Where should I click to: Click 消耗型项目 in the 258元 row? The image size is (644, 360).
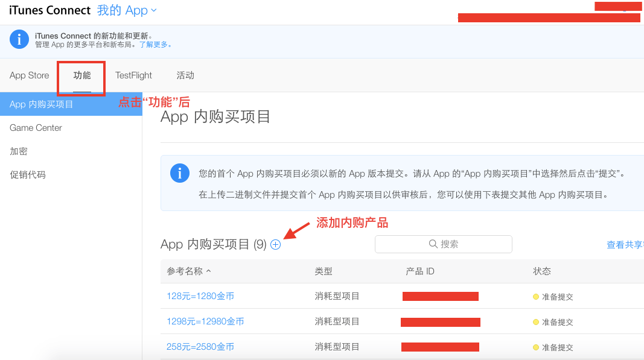(x=337, y=347)
